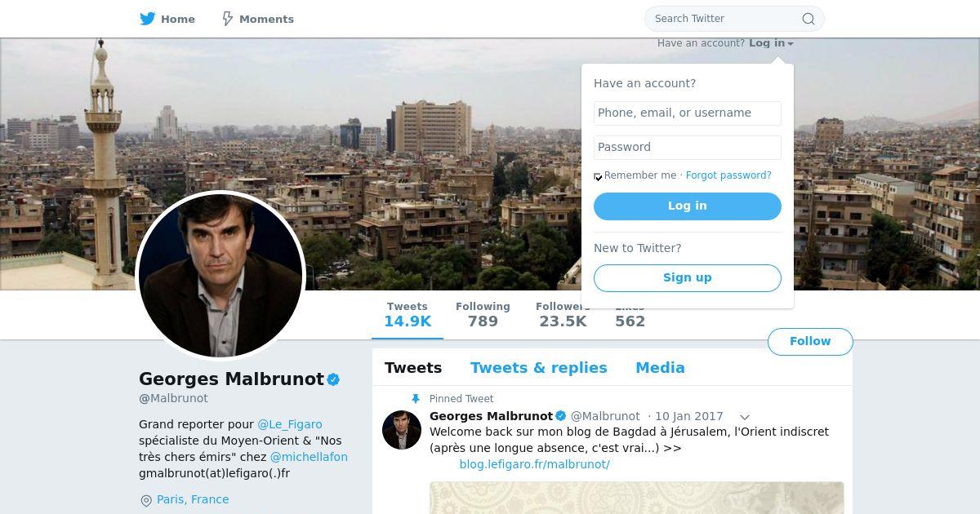Click the verified badge beside the profile name
This screenshot has height=514, width=980.
click(x=333, y=379)
